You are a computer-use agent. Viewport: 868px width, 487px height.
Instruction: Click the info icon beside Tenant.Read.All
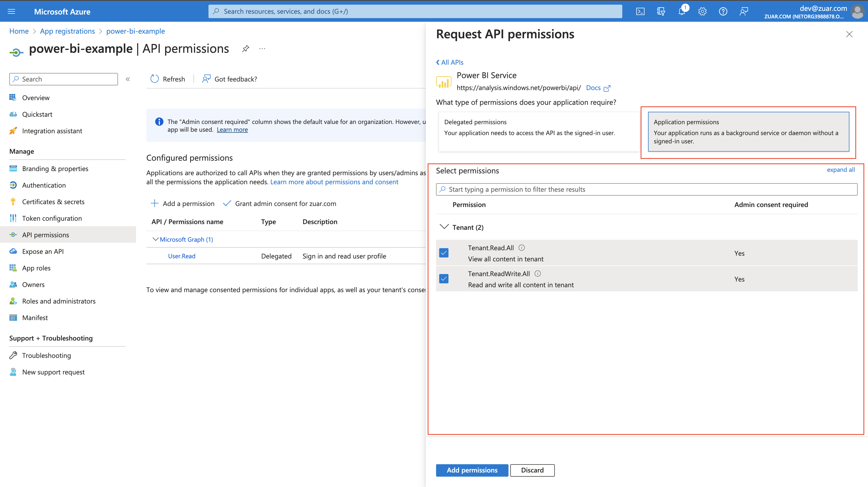tap(521, 248)
